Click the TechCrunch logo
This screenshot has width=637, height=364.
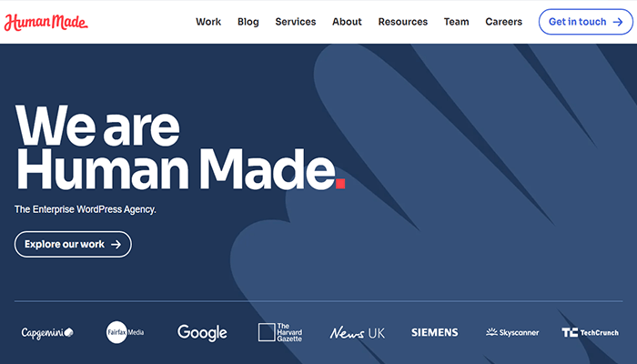(x=590, y=333)
